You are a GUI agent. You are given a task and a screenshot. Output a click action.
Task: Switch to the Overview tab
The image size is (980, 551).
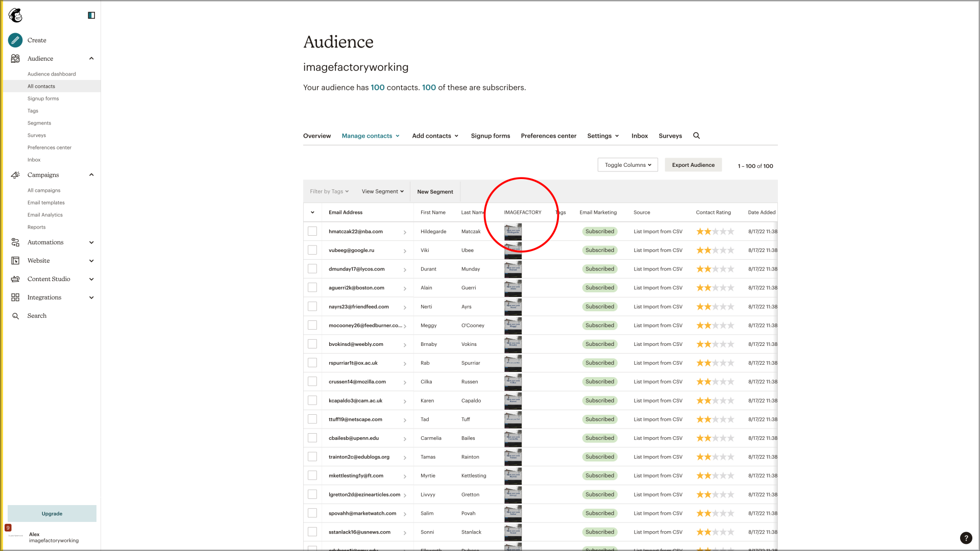click(316, 136)
